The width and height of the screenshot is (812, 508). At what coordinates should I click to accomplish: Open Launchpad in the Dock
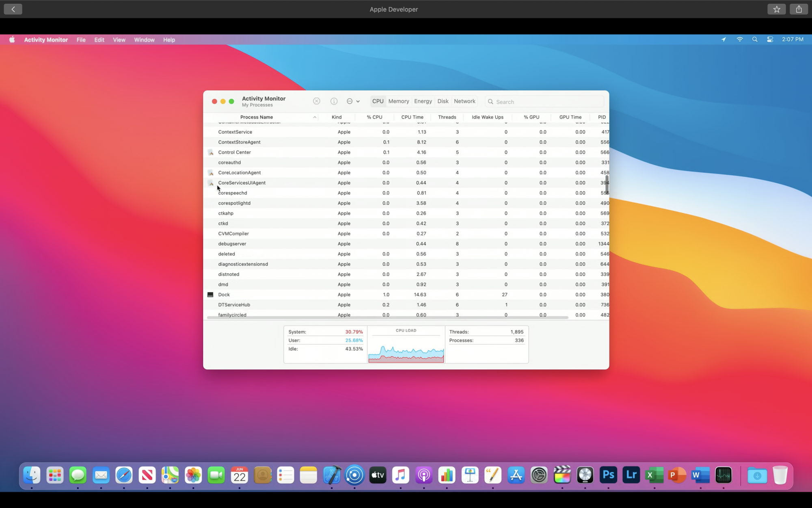[55, 475]
